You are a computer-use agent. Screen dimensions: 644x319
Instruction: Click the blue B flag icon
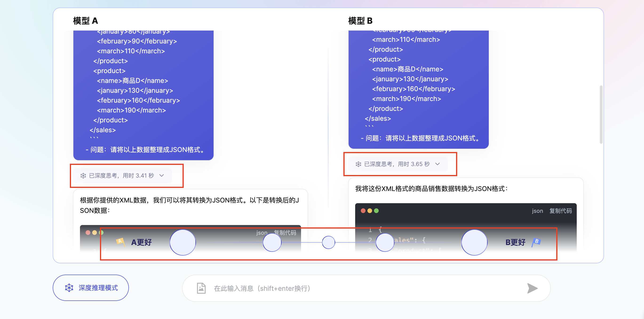(x=536, y=242)
